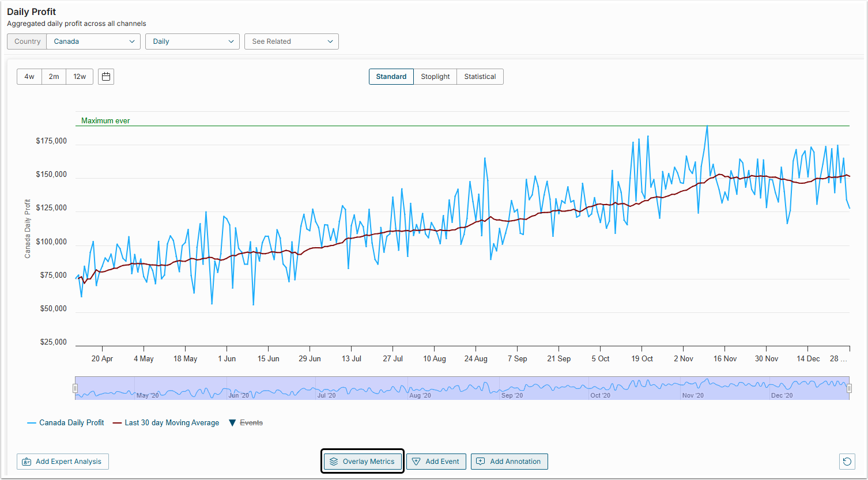Click the Maximum ever reference line label
Viewport: 868px width, 480px height.
105,121
